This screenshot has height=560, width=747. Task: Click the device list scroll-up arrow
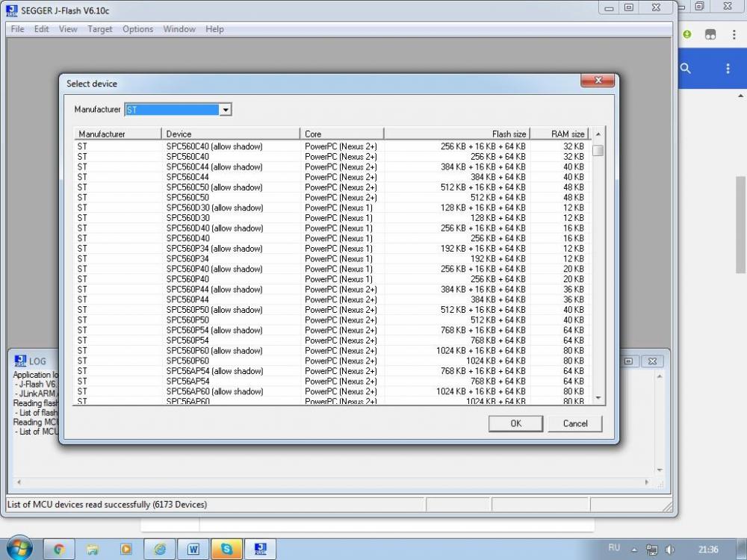tap(598, 134)
